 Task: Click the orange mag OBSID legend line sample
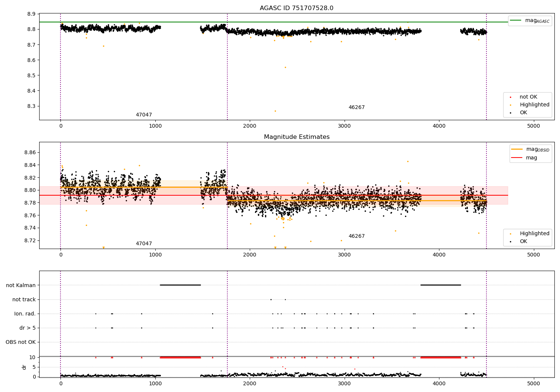click(x=517, y=149)
